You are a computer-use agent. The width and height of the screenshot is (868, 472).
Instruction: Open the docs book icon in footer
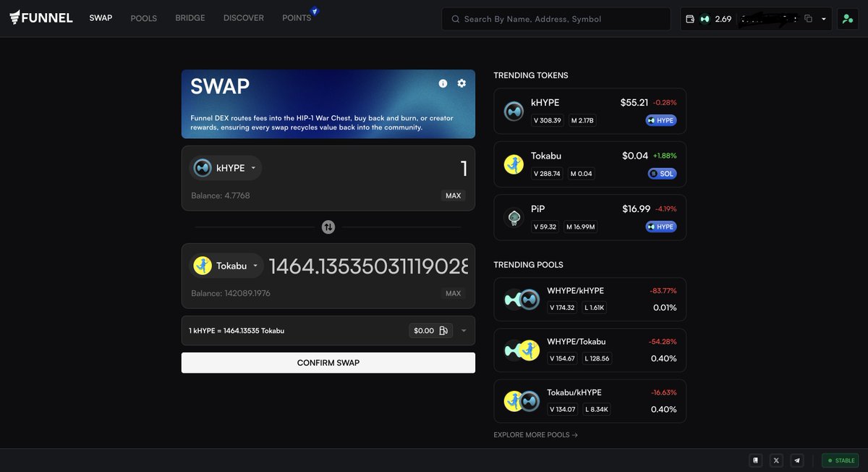pyautogui.click(x=755, y=460)
